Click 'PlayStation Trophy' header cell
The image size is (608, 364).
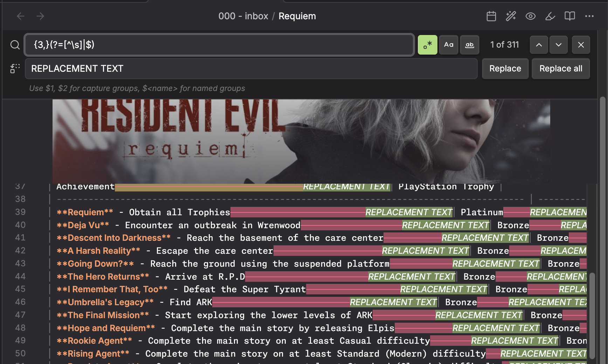[446, 187]
